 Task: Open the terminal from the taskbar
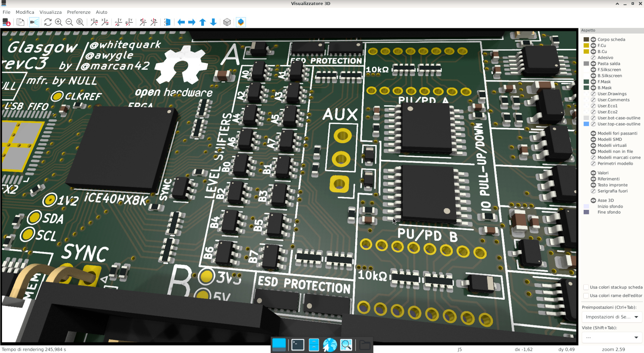tap(298, 345)
